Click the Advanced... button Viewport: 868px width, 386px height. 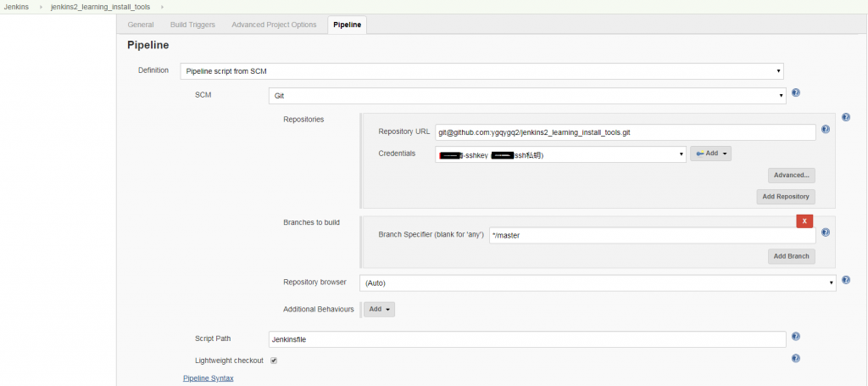pyautogui.click(x=791, y=175)
